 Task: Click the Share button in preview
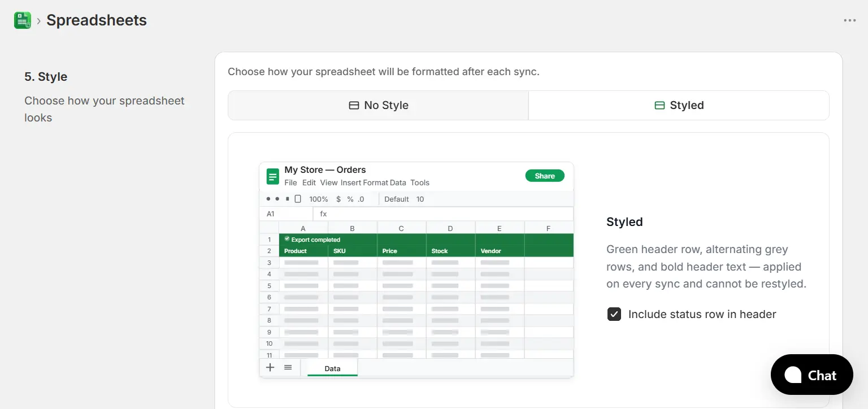point(545,176)
